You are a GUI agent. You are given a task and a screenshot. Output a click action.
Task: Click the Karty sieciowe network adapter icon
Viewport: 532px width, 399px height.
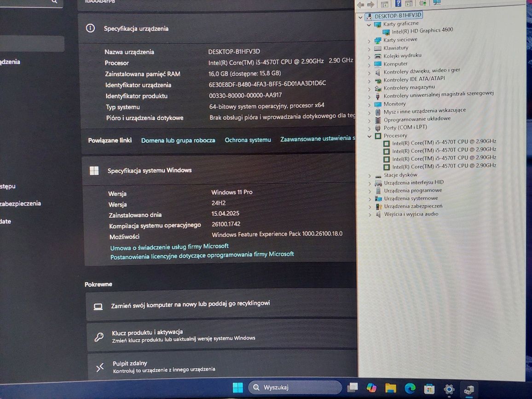[378, 40]
